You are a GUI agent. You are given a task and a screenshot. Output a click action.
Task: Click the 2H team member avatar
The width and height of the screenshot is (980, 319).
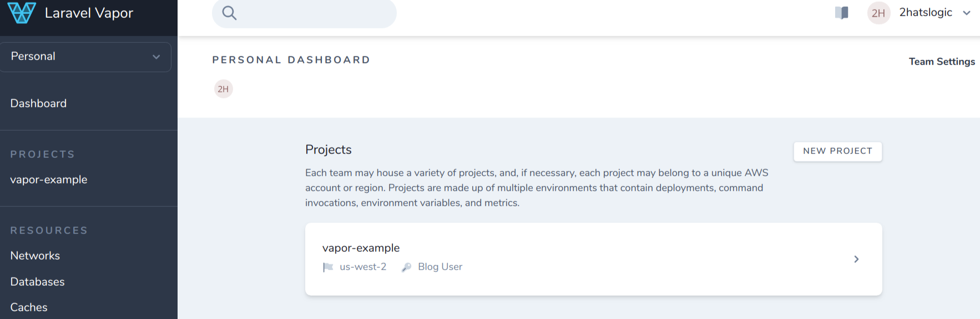click(223, 89)
